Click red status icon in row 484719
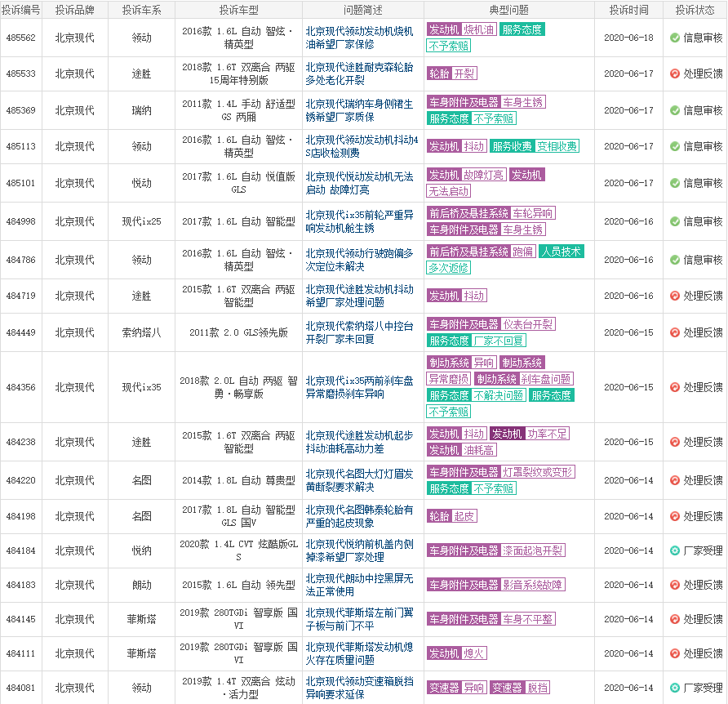 [x=675, y=296]
